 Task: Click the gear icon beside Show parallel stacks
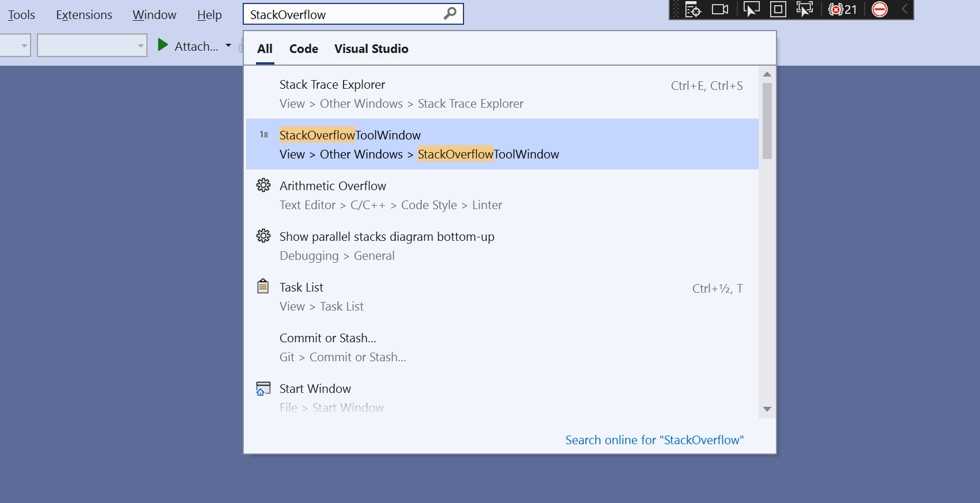(263, 236)
